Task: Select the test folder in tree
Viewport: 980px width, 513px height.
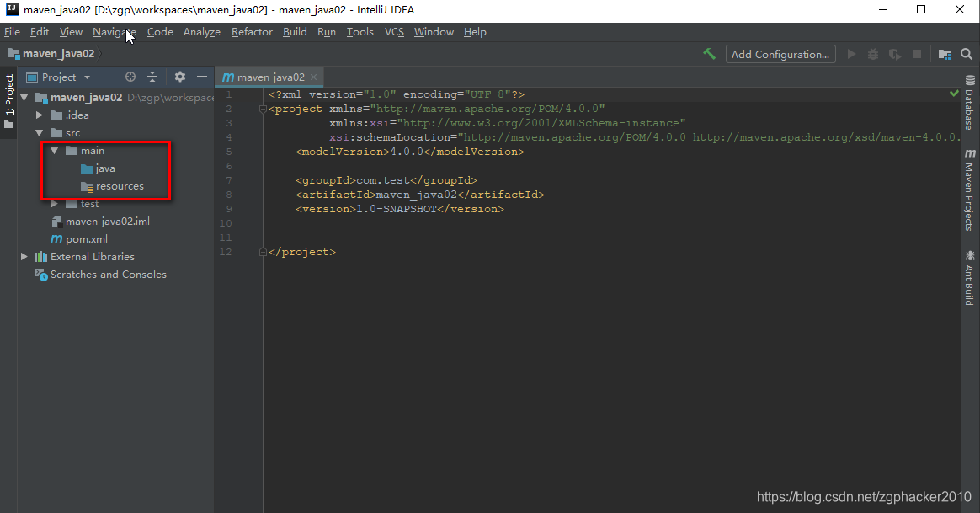Action: tap(89, 204)
